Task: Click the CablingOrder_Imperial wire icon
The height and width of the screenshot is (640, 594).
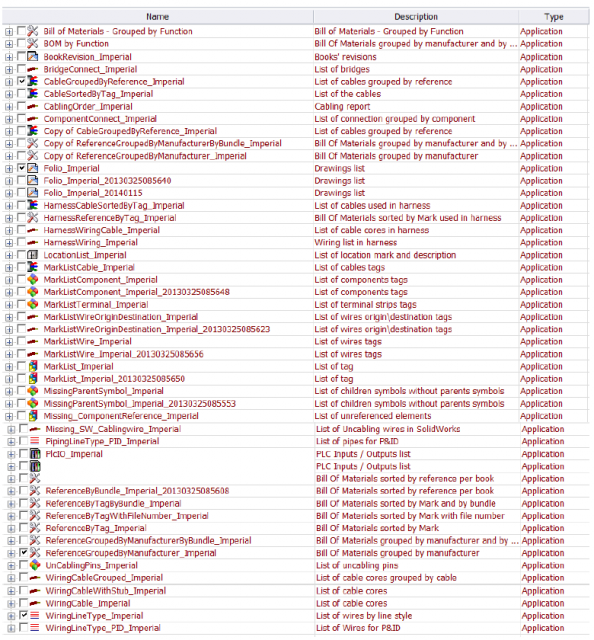Action: [x=33, y=107]
